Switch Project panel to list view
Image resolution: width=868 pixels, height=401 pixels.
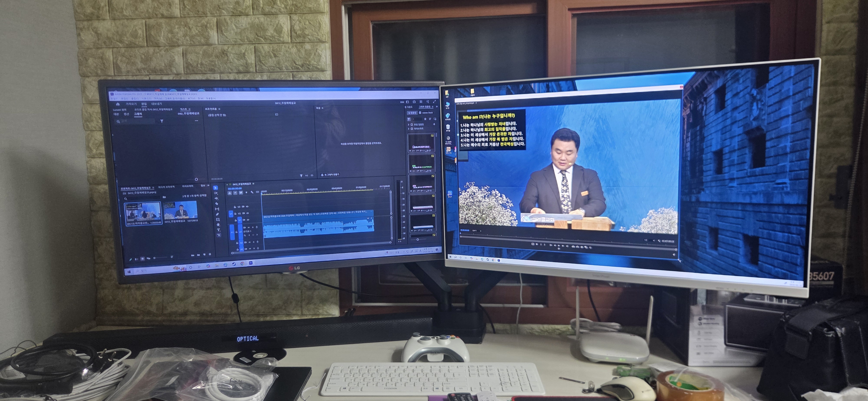coord(137,259)
